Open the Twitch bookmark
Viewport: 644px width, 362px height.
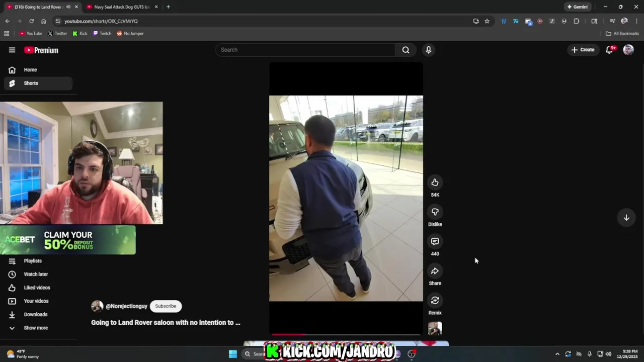[x=102, y=34]
